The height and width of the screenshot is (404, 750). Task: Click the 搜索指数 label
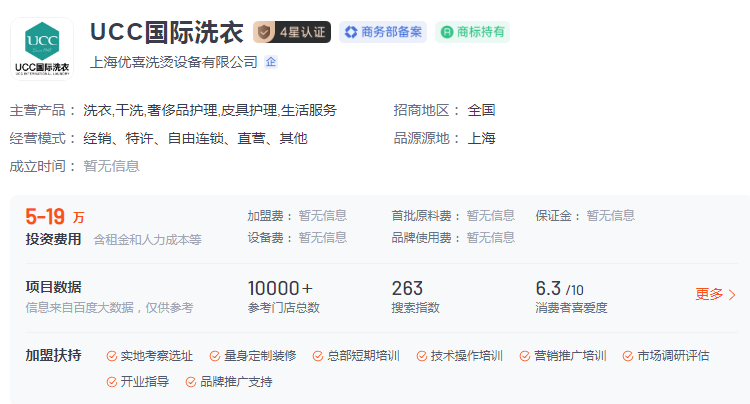point(415,308)
